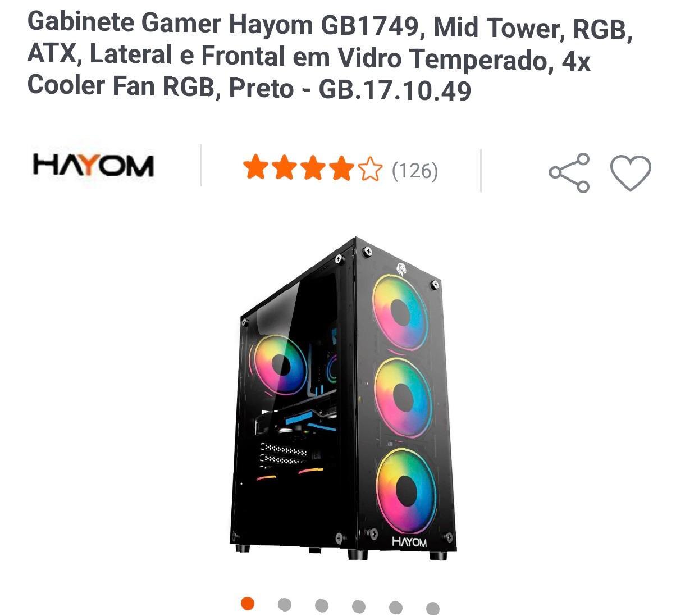Click the empty fifth rating star
Viewport: 685px width, 616px height.
click(x=370, y=168)
